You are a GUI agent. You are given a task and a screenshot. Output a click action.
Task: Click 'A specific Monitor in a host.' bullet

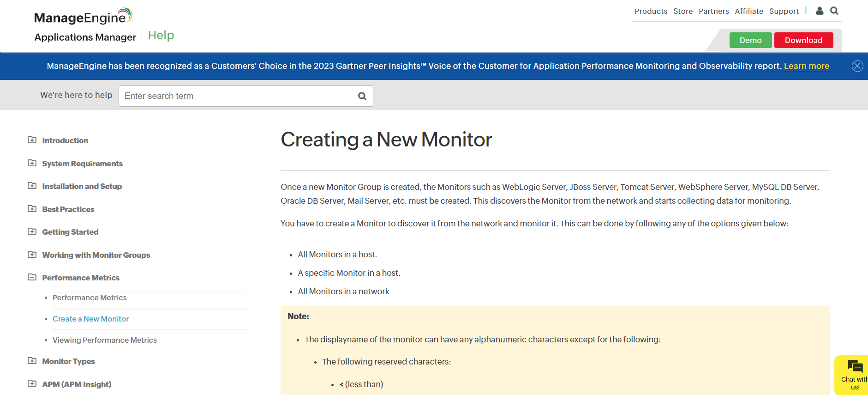tap(349, 273)
